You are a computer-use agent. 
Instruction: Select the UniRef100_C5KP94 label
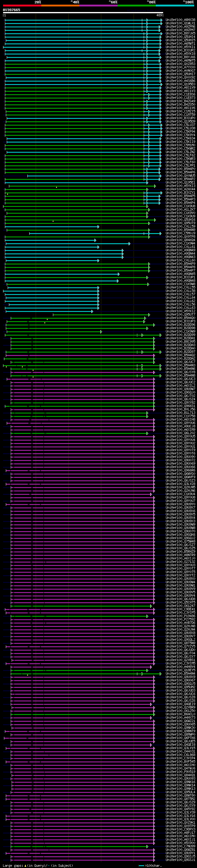[180, 131]
